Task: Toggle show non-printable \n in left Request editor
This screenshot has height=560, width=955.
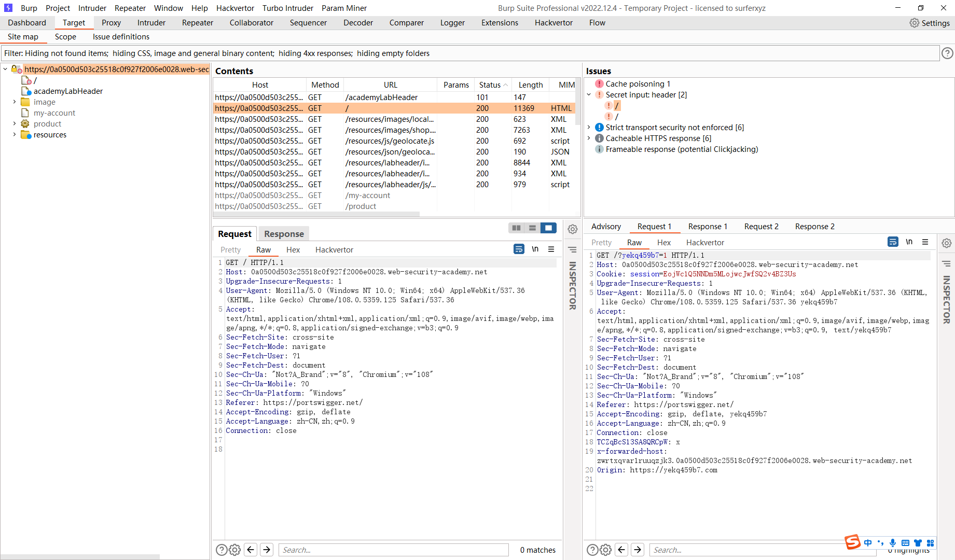Action: click(x=535, y=249)
